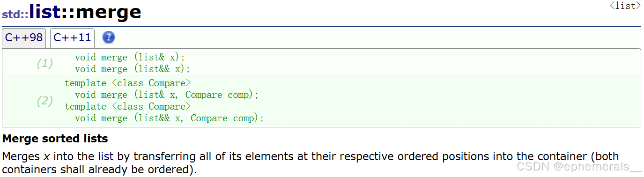
Task: Click the 'void merge (list& x);' line
Action: pyautogui.click(x=130, y=58)
